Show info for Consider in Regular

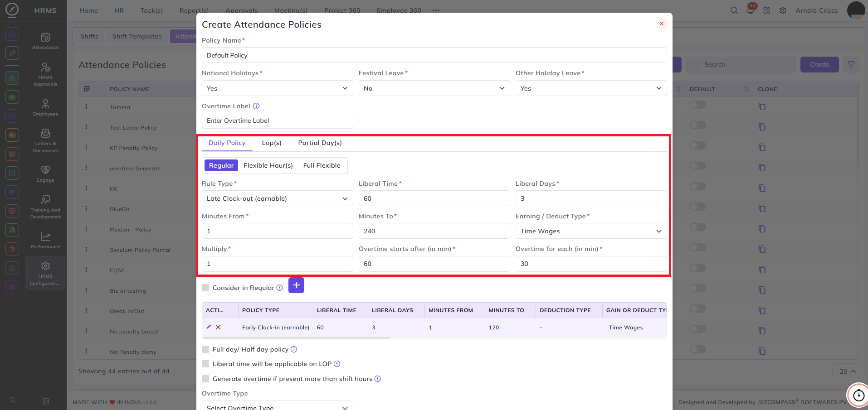(280, 288)
